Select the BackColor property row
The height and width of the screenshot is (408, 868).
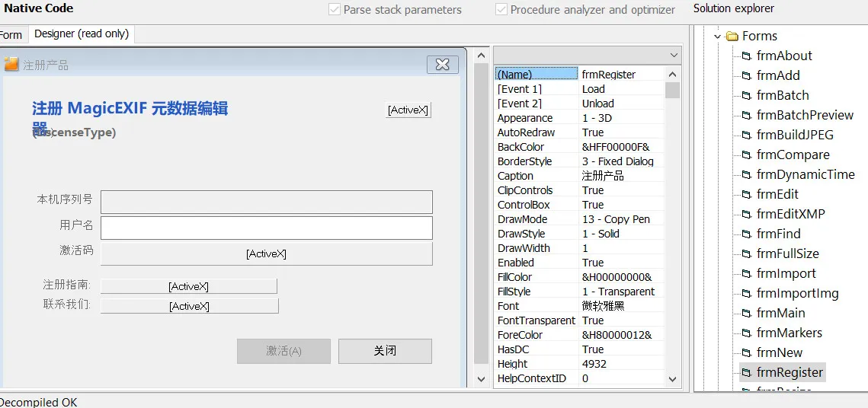click(x=580, y=147)
